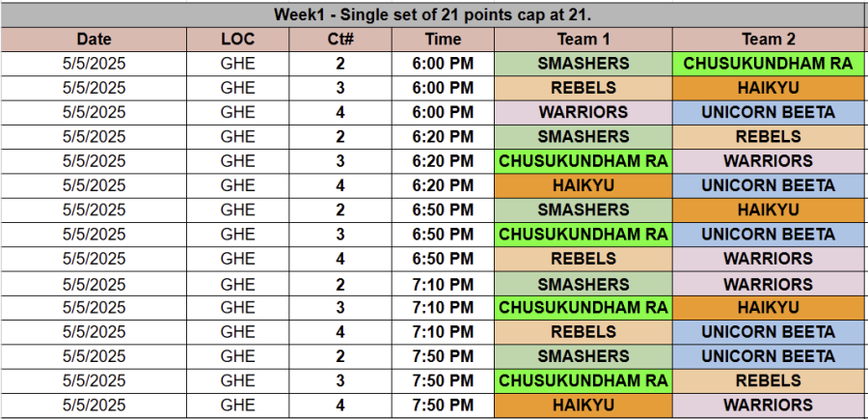
Task: Select REBELS Team 2 cell at 7:50 PM
Action: coord(769,380)
